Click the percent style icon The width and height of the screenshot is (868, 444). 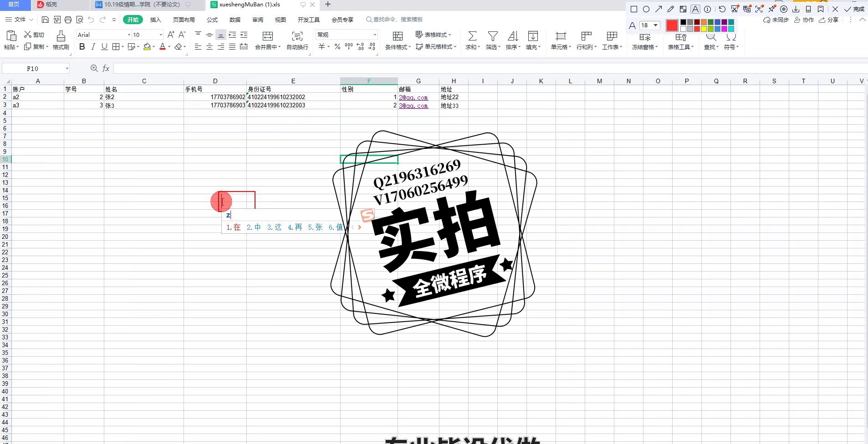[337, 46]
